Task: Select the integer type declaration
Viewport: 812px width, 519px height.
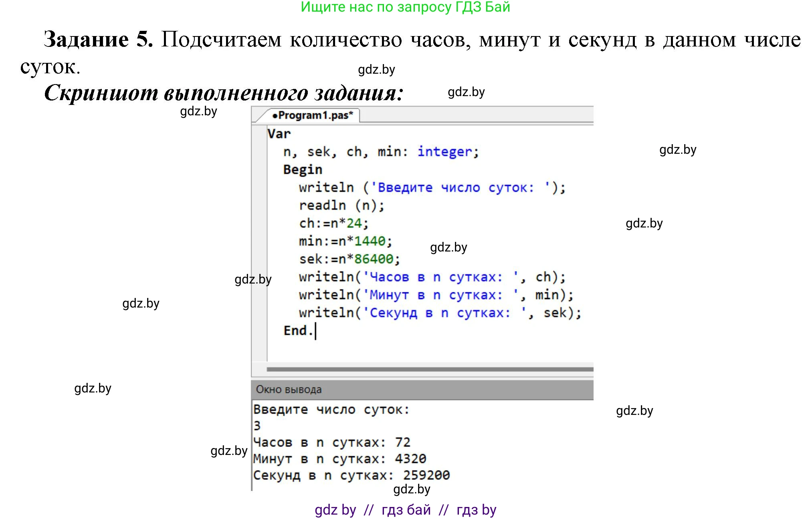Action: point(444,151)
